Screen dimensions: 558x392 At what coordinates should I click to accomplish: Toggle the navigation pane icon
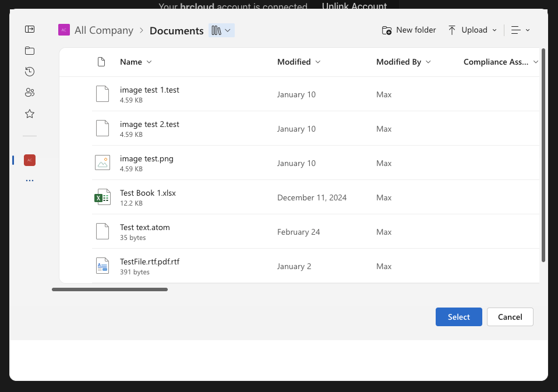[30, 29]
